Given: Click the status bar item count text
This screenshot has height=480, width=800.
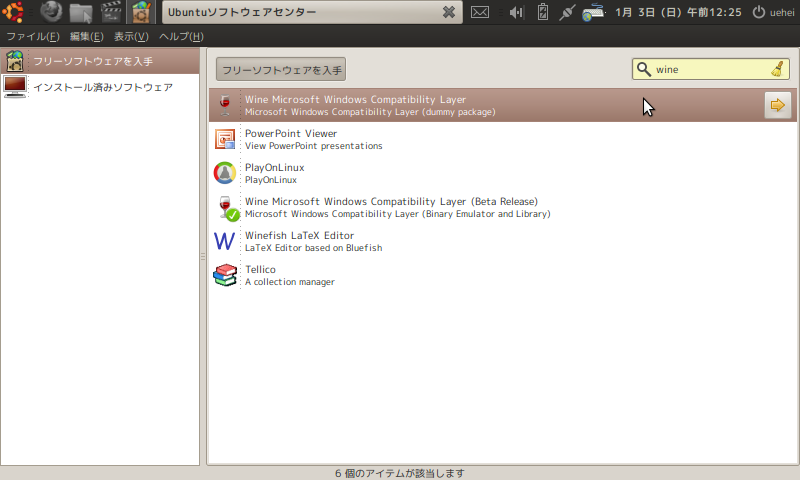Looking at the screenshot, I should pyautogui.click(x=399, y=473).
